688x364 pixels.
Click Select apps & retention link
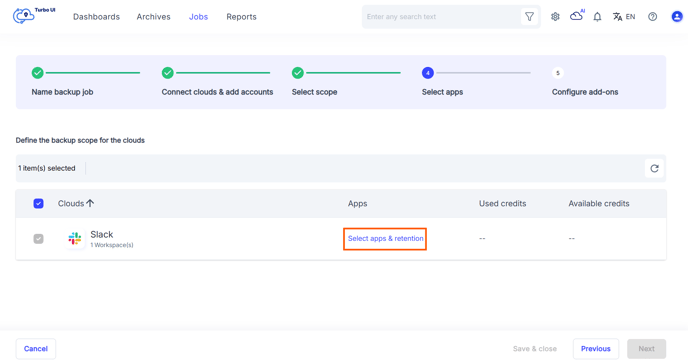(386, 239)
